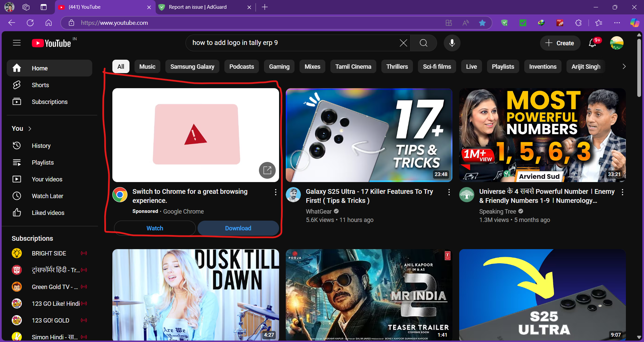Open WhatGear channel avatar
Viewport: 644px width, 342px height.
[293, 195]
